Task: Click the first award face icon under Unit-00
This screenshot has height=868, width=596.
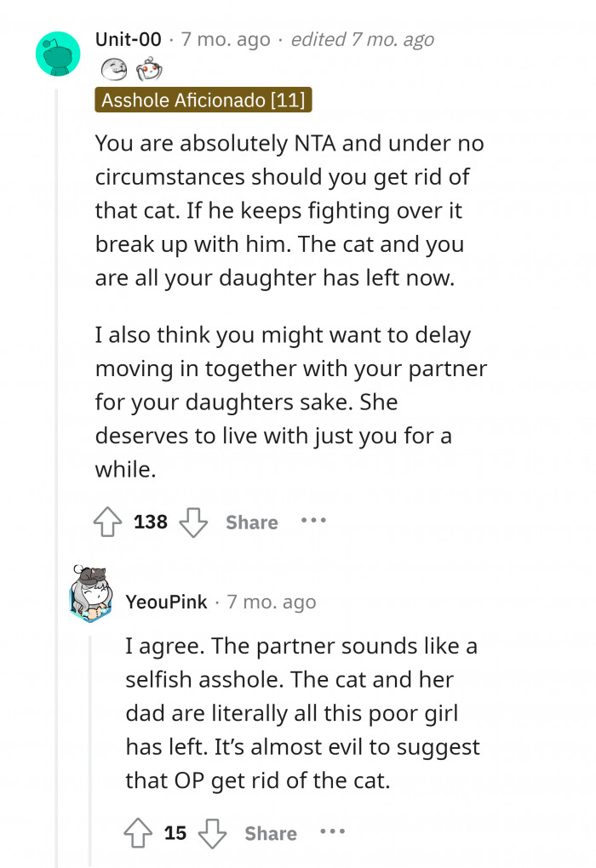Action: click(112, 70)
